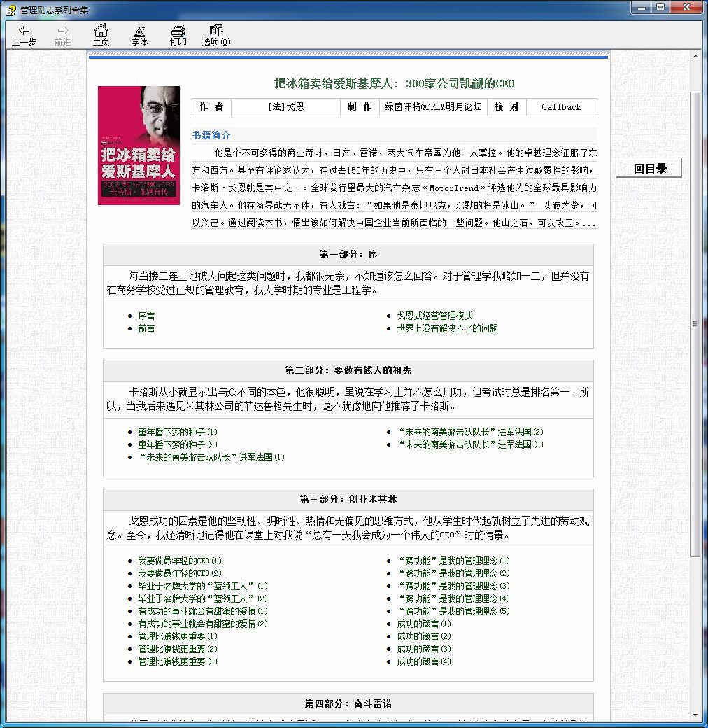Viewport: 708px width, 728px height.
Task: Open 毕业于名牌大学的“蓝领工人”(2) link
Action: pyautogui.click(x=203, y=598)
